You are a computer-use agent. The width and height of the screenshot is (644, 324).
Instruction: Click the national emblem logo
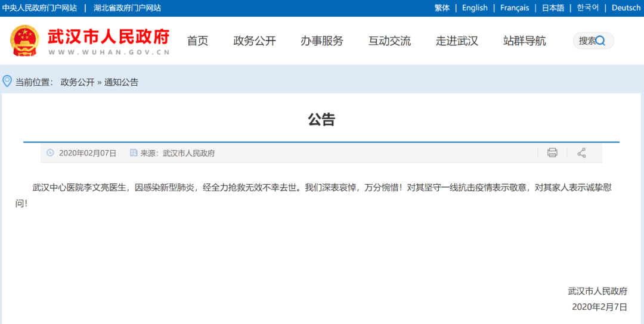click(24, 40)
